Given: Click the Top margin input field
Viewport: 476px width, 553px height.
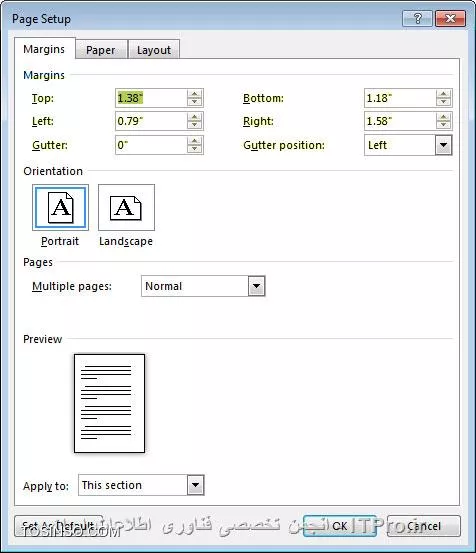Looking at the screenshot, I should point(151,98).
